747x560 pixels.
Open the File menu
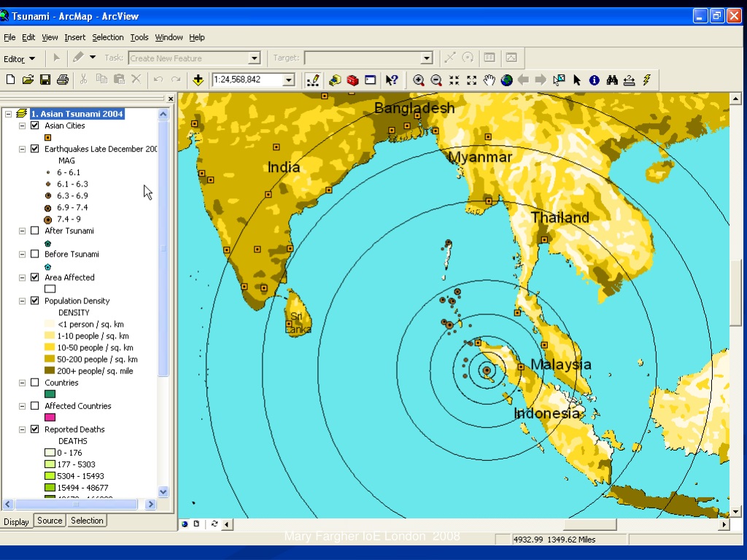point(9,37)
